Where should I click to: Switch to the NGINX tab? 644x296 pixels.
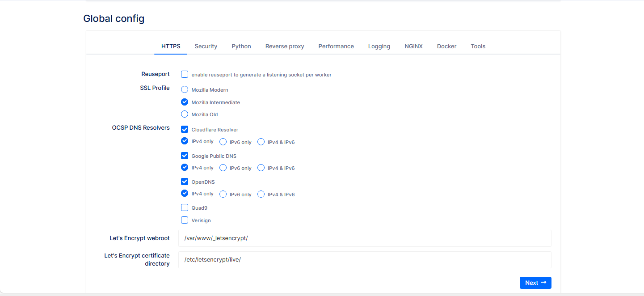(413, 46)
